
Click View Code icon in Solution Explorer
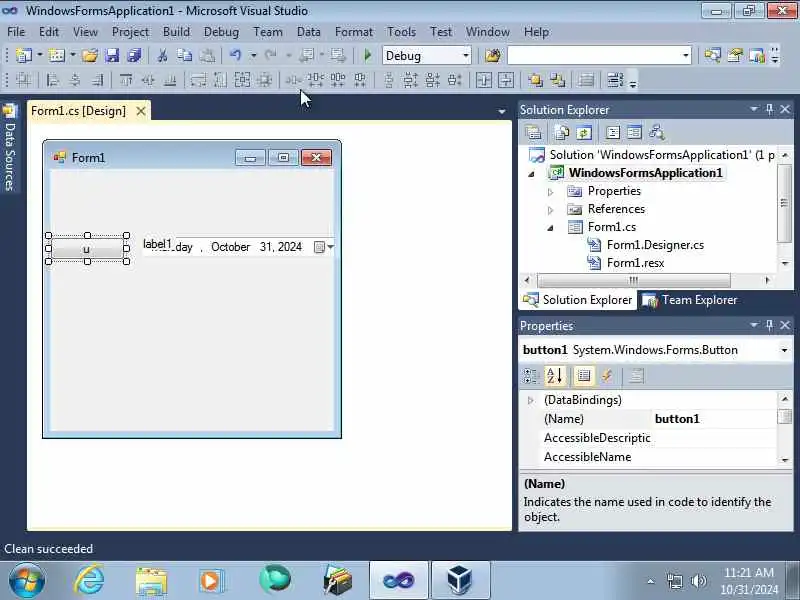(x=612, y=133)
